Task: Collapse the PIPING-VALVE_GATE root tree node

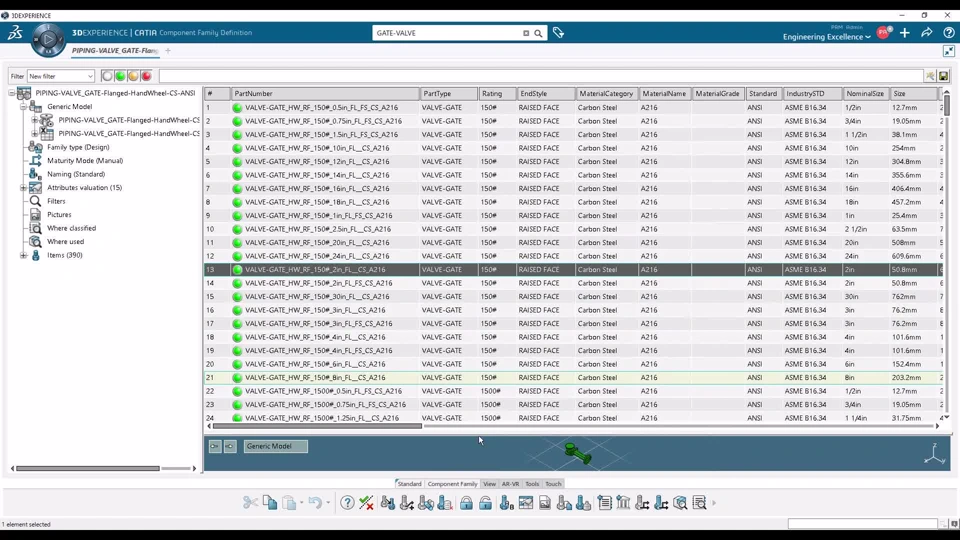Action: [x=11, y=93]
